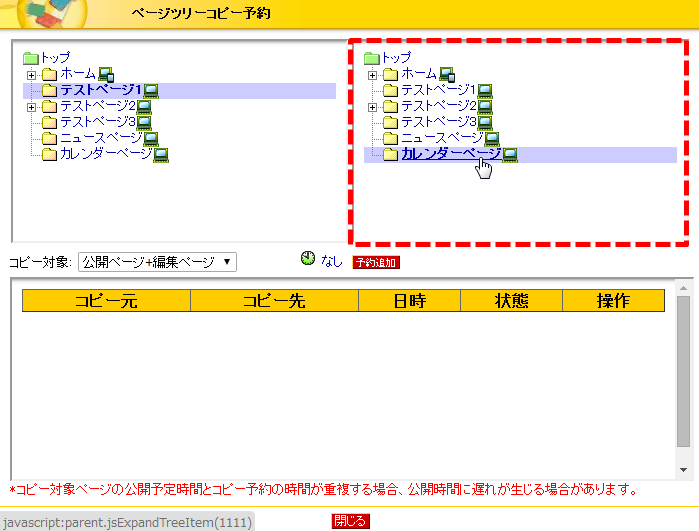699x531 pixels.
Task: Click the scrollbar down arrow in reservation list
Action: tap(683, 470)
